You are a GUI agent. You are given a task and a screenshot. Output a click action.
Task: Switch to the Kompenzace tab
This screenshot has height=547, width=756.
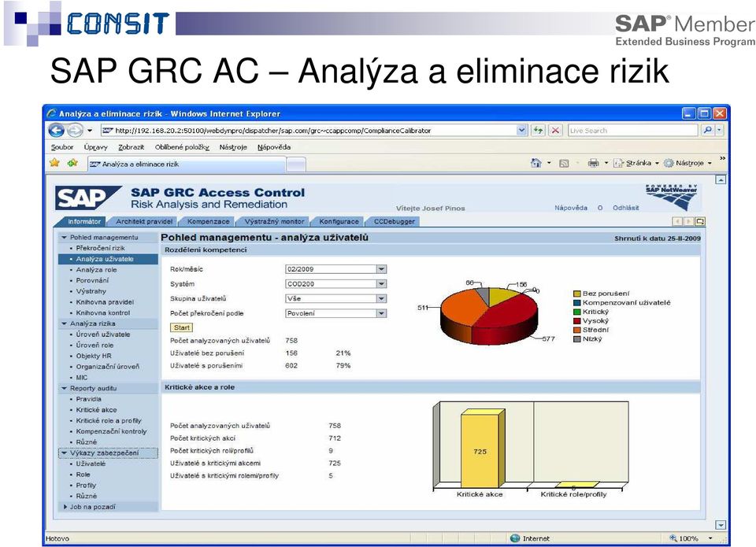click(208, 221)
